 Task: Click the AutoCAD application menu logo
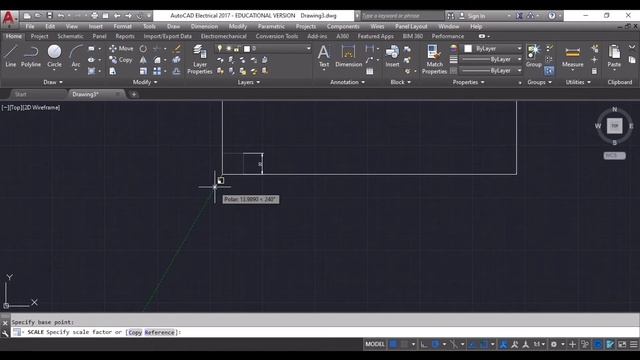point(9,18)
